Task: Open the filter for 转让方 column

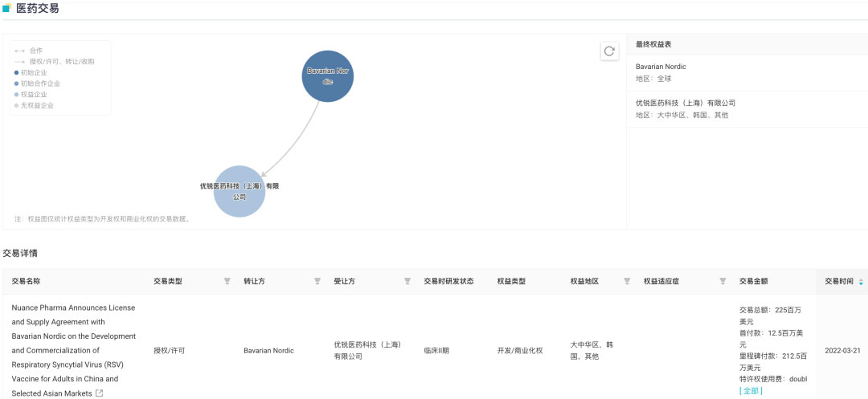Action: pos(317,282)
